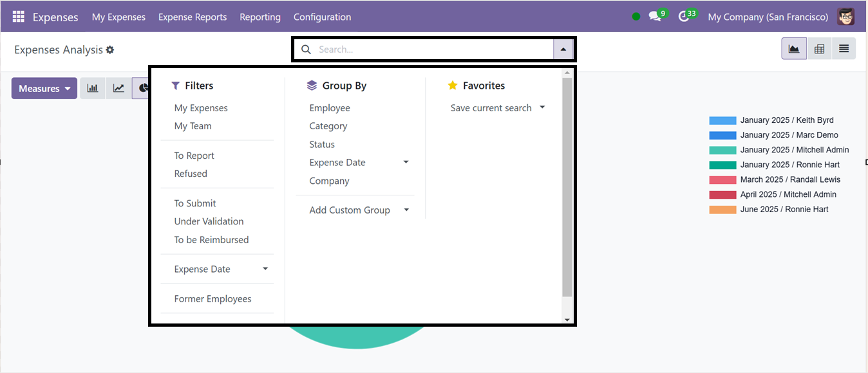Switch to the list view icon
The height and width of the screenshot is (373, 868).
coord(844,49)
